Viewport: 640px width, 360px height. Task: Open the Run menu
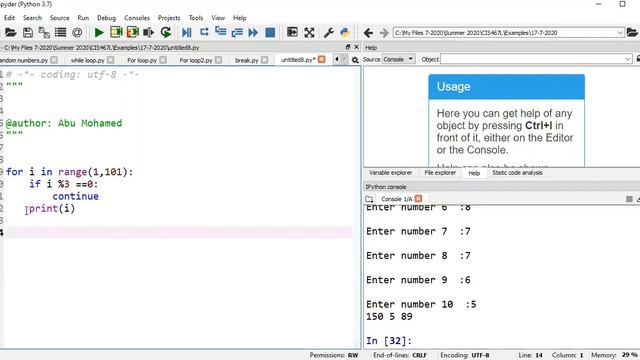click(83, 18)
